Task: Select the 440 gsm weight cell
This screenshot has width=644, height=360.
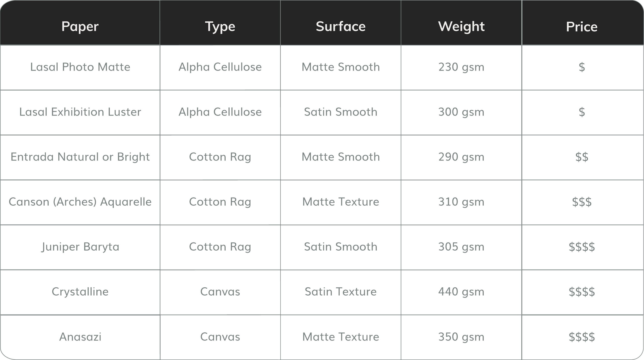Action: (461, 292)
